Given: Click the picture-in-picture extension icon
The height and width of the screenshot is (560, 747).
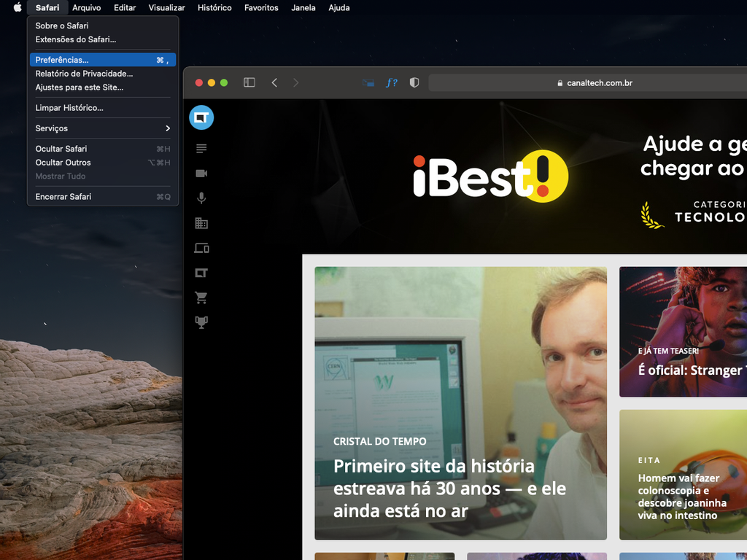Looking at the screenshot, I should click(x=368, y=83).
